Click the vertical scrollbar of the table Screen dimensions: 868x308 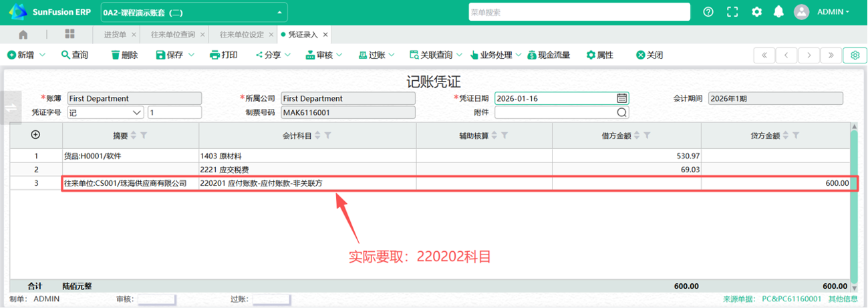853,200
